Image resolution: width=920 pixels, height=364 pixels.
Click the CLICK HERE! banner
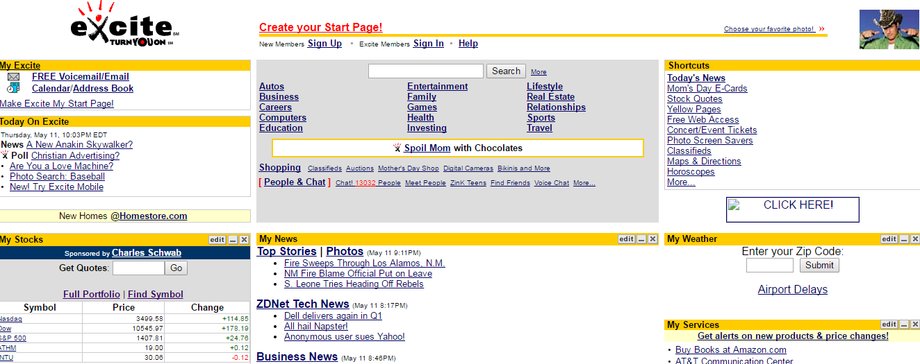793,210
